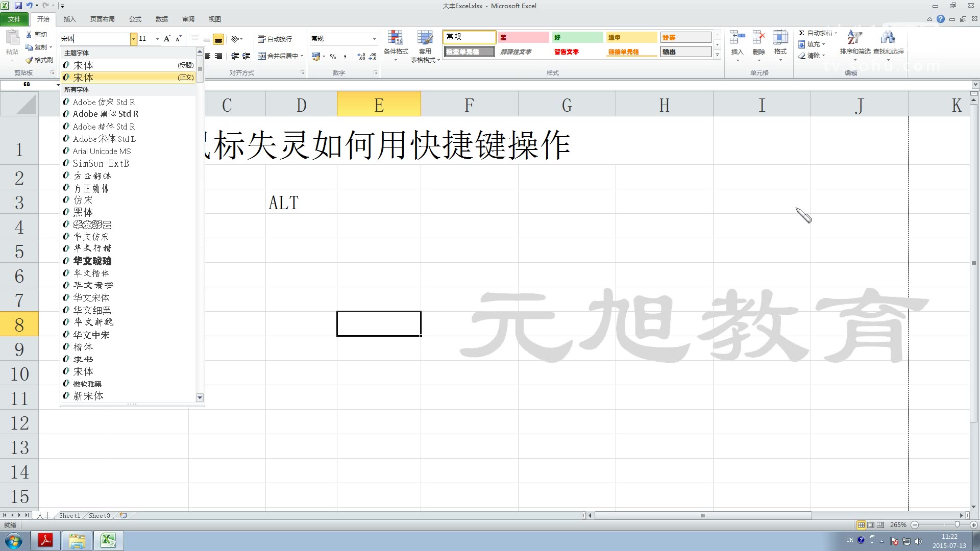
Task: Switch to the Sheet3 worksheet tab
Action: [x=99, y=515]
